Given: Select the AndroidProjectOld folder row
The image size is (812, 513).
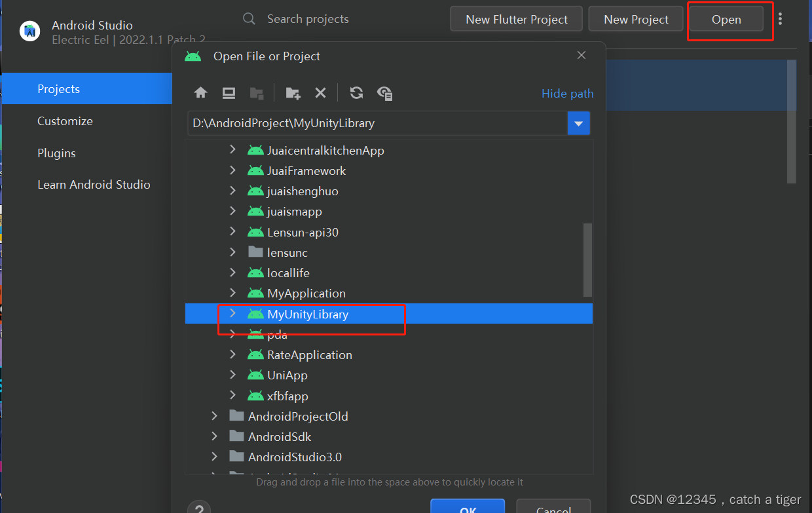Looking at the screenshot, I should [389, 416].
